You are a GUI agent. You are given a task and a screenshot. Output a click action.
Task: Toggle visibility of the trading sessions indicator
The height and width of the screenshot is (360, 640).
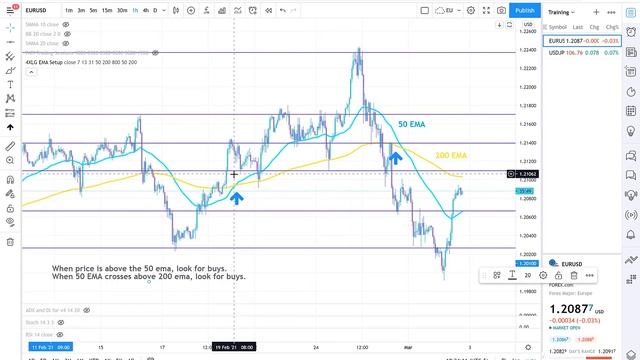(155, 53)
